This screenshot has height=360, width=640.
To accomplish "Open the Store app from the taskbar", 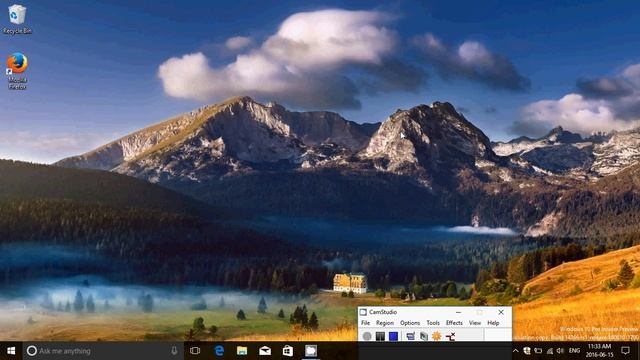I will (x=288, y=351).
